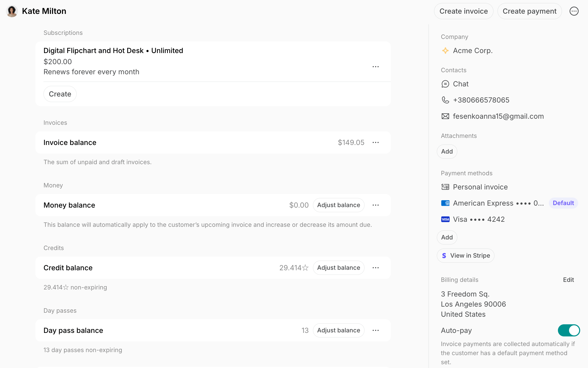Click phone number +380666578065
Screen dimensions: 588x368
click(481, 100)
